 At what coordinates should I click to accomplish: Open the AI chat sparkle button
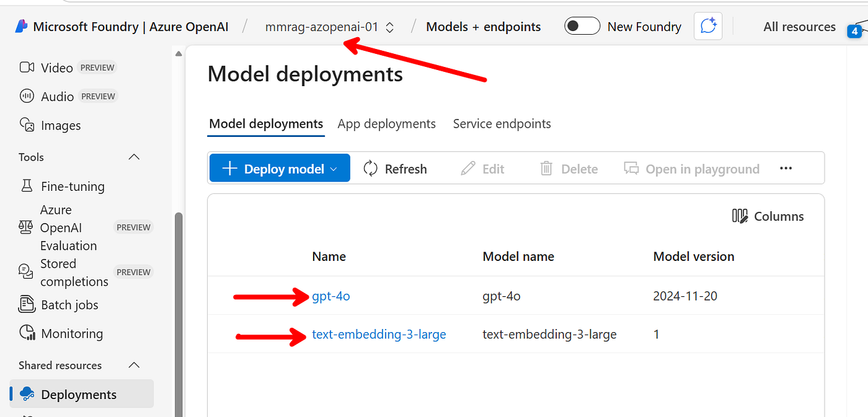tap(708, 27)
